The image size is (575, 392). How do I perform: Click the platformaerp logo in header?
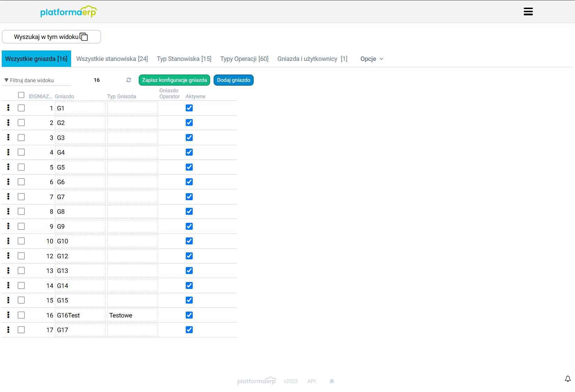(x=68, y=11)
